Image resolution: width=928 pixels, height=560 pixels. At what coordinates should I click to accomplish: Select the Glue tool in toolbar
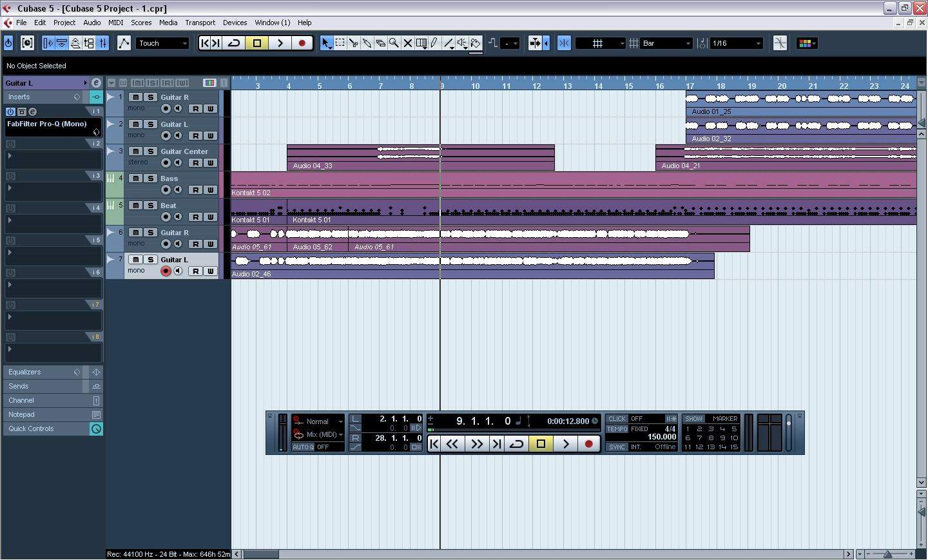(x=367, y=43)
